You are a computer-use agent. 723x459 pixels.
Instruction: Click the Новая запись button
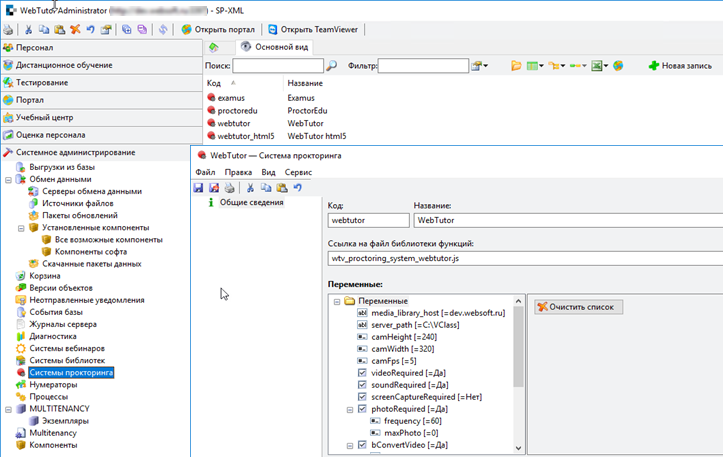(680, 66)
